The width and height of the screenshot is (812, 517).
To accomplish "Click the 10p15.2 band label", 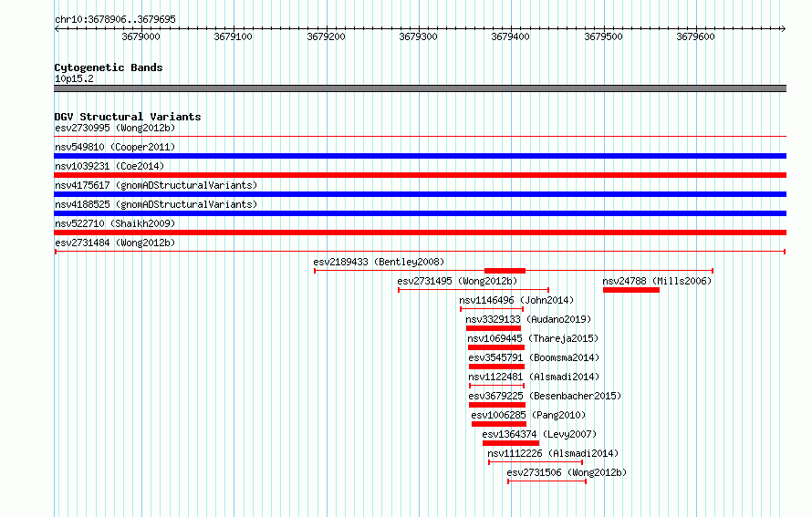I will coord(74,78).
